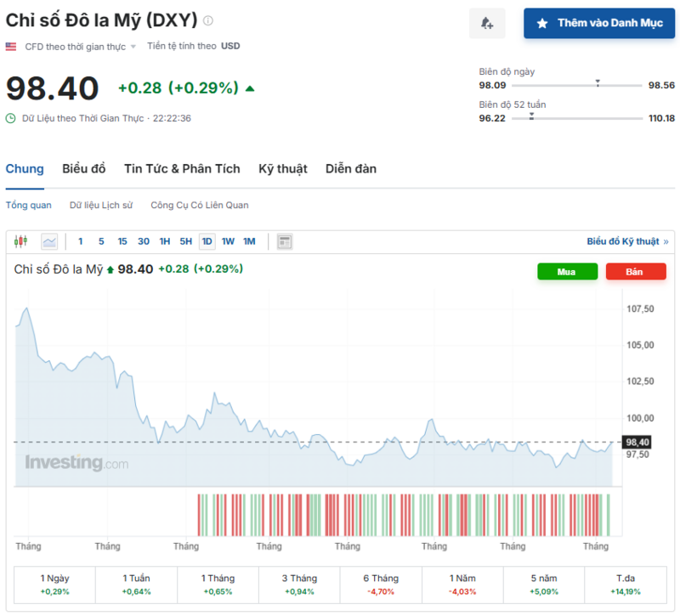
Task: Click Thêm vào Danh Mục button
Action: (x=598, y=23)
